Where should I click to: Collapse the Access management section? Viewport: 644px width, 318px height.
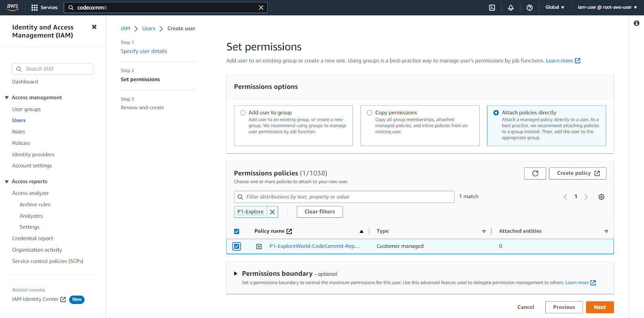point(6,97)
